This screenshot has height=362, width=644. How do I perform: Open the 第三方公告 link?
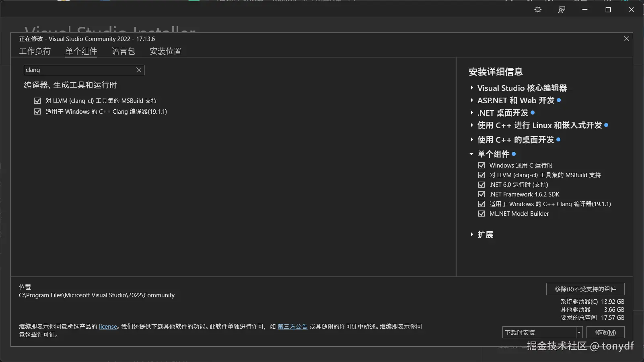click(292, 327)
